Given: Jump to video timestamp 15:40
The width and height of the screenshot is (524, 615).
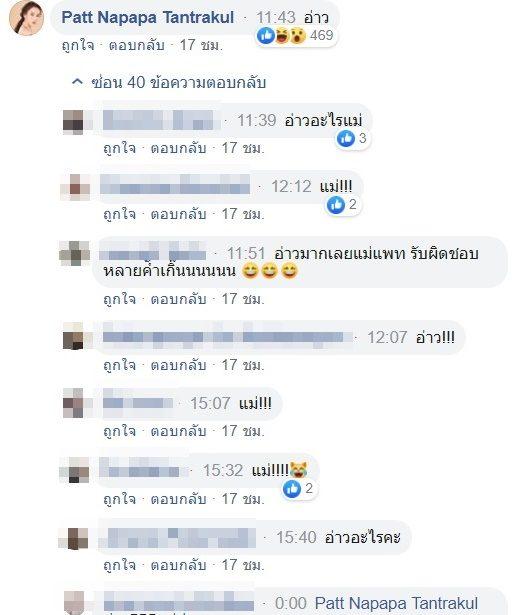Looking at the screenshot, I should tap(296, 537).
